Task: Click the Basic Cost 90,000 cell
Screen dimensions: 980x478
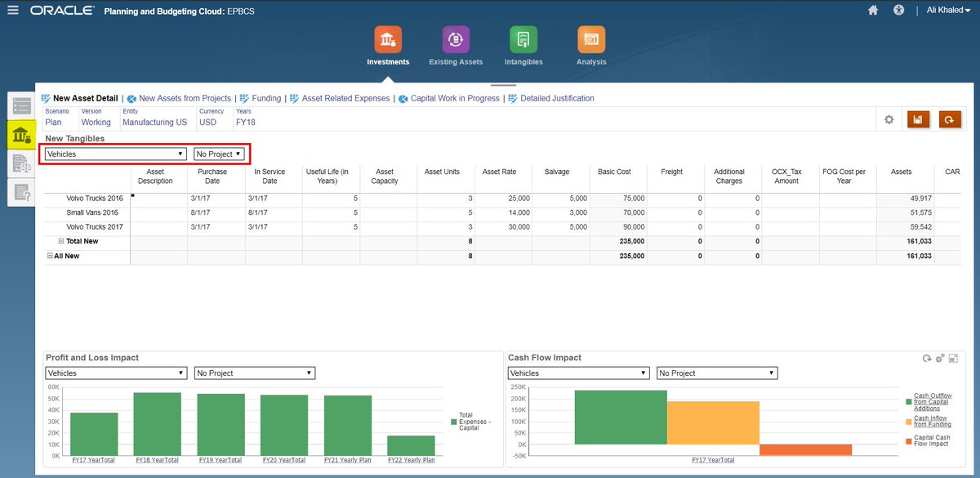Action: click(x=618, y=226)
